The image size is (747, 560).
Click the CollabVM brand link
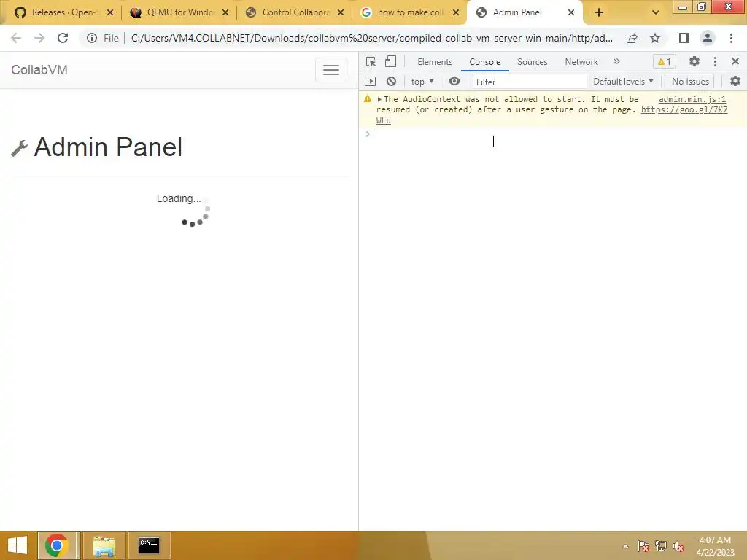point(39,70)
